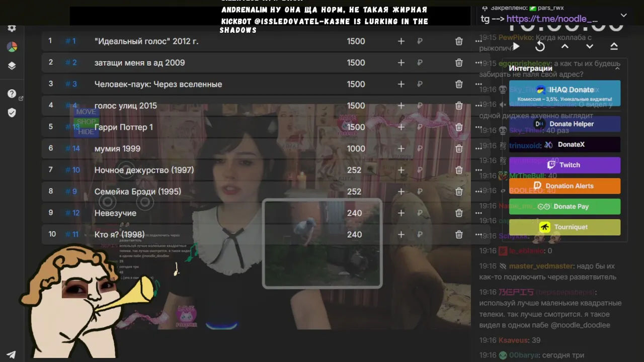This screenshot has height=362, width=644.
Task: Reset the timer with the circular arrow
Action: (540, 46)
